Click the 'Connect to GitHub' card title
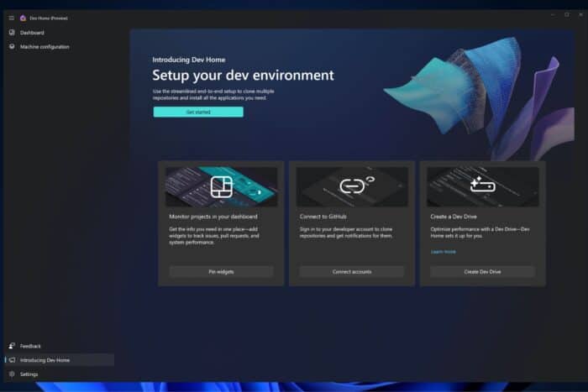This screenshot has height=392, width=588. point(323,217)
